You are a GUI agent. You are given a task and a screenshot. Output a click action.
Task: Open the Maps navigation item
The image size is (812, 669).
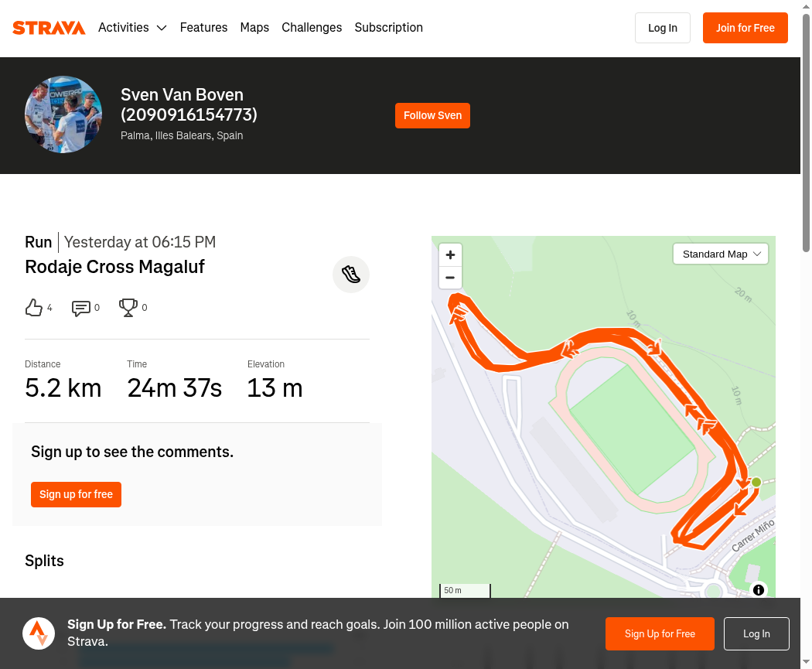[x=254, y=27]
